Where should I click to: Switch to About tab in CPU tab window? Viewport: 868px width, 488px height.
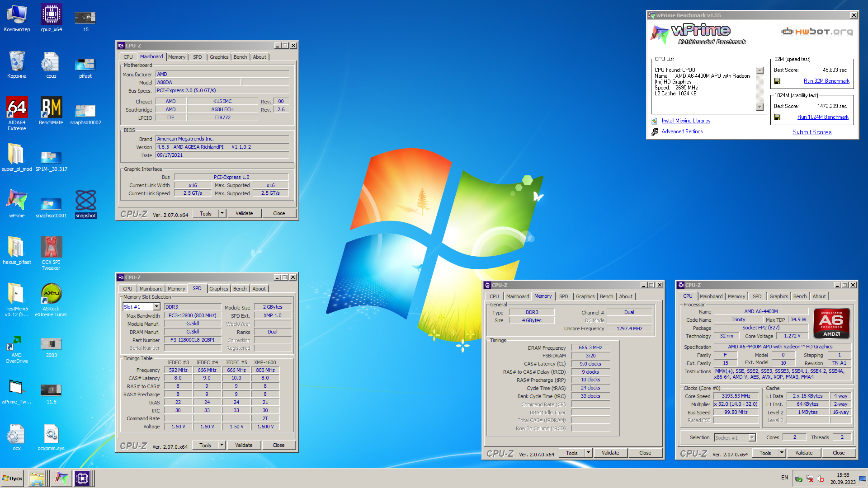[819, 296]
